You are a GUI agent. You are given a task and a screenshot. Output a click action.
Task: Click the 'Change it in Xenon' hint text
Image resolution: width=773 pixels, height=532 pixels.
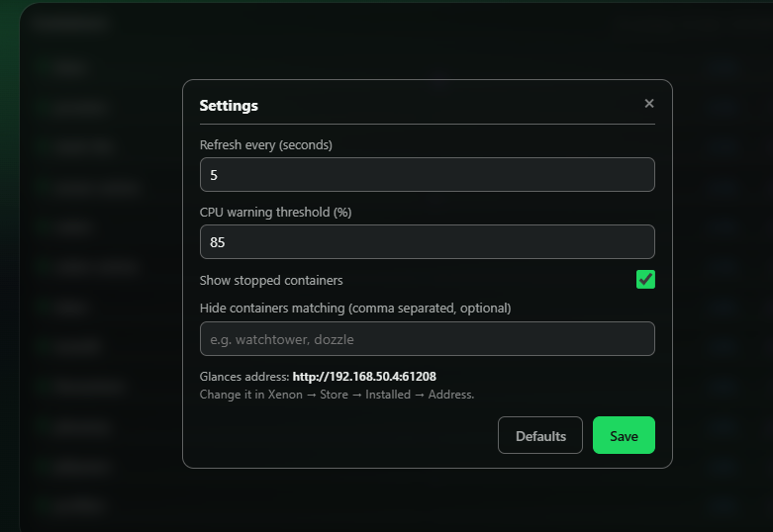coord(337,395)
